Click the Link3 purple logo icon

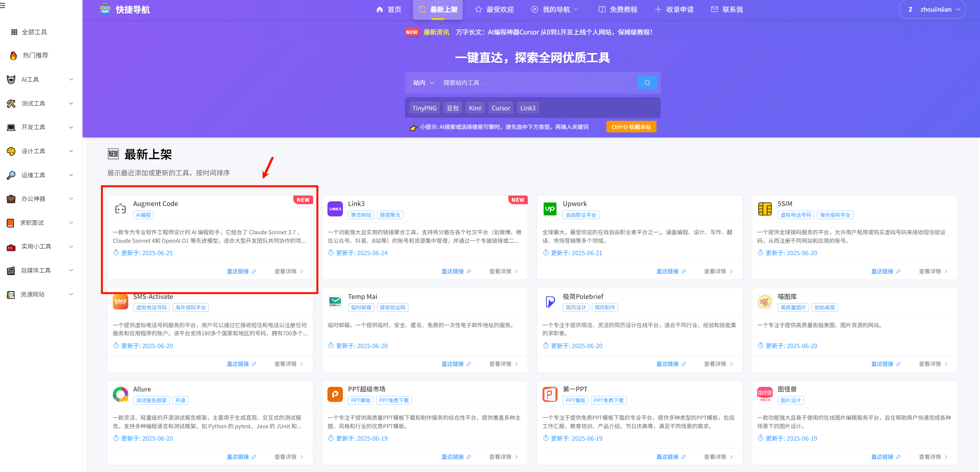[x=335, y=209]
